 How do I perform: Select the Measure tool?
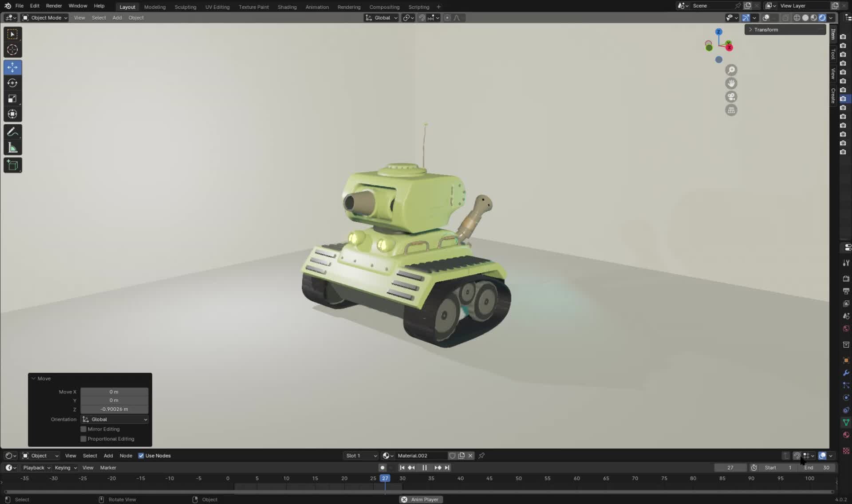coord(12,147)
